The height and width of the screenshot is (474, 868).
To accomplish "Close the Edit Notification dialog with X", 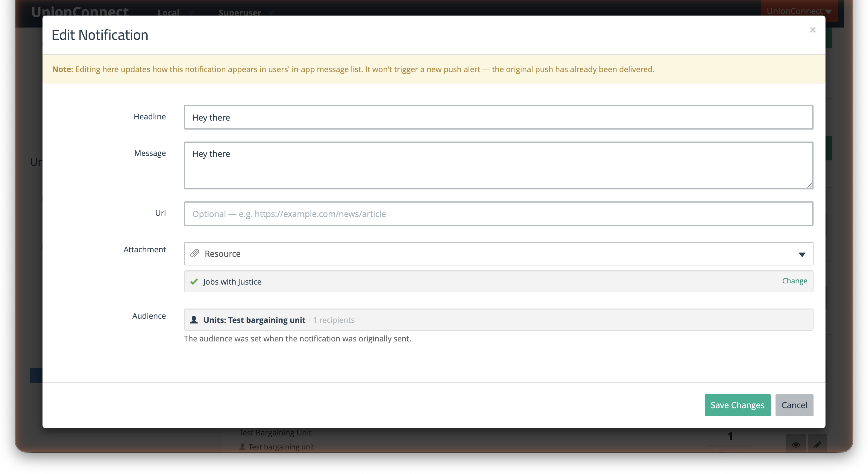I will pos(812,30).
